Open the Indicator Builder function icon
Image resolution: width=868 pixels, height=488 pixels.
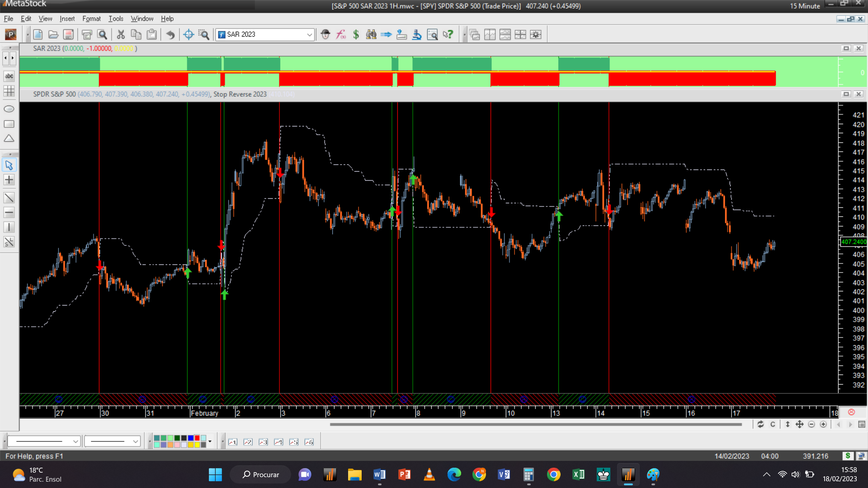[x=341, y=34]
